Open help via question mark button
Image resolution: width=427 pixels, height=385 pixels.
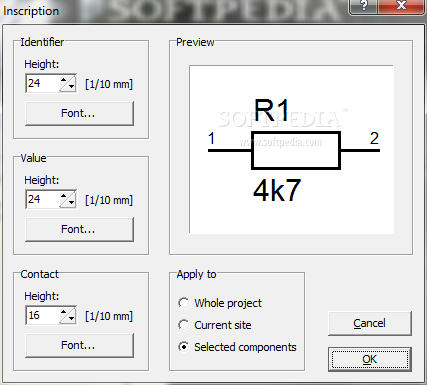click(363, 6)
